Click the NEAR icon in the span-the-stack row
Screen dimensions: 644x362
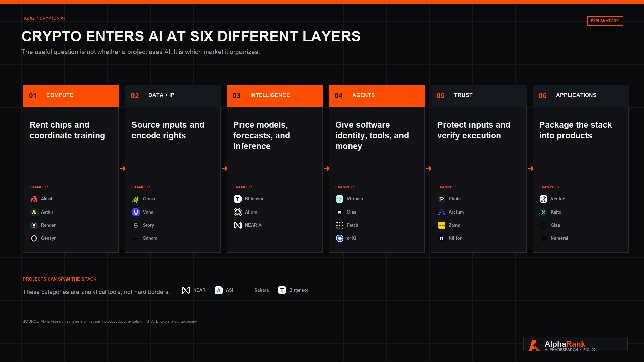pyautogui.click(x=186, y=290)
